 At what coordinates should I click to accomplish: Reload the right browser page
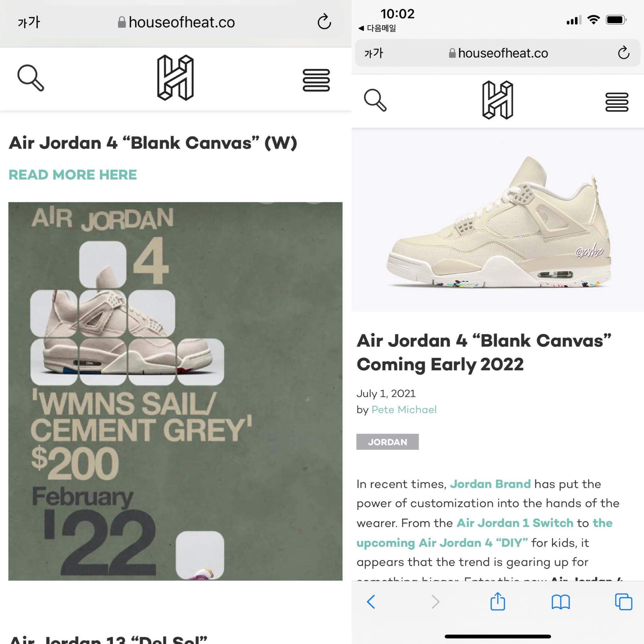[623, 53]
